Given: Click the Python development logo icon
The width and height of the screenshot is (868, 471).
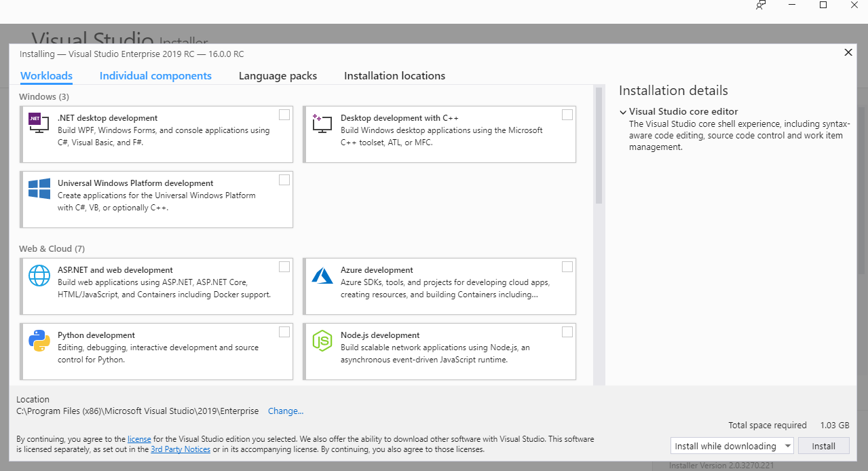Looking at the screenshot, I should (39, 340).
